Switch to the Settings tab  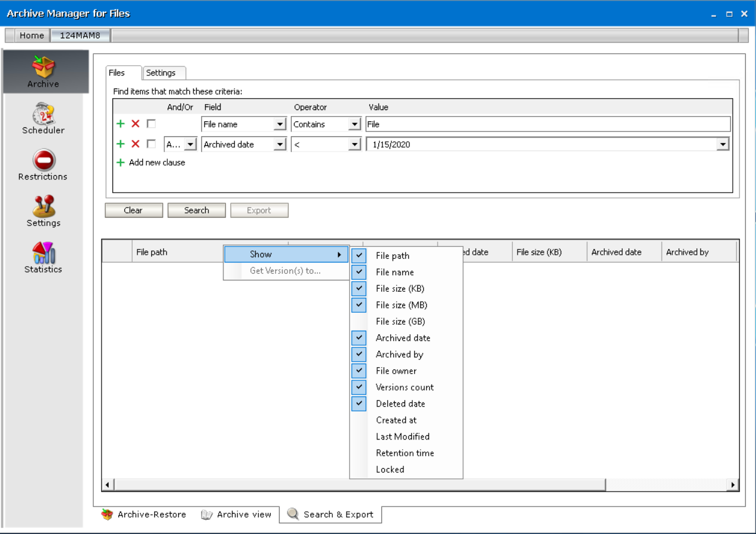pyautogui.click(x=161, y=73)
